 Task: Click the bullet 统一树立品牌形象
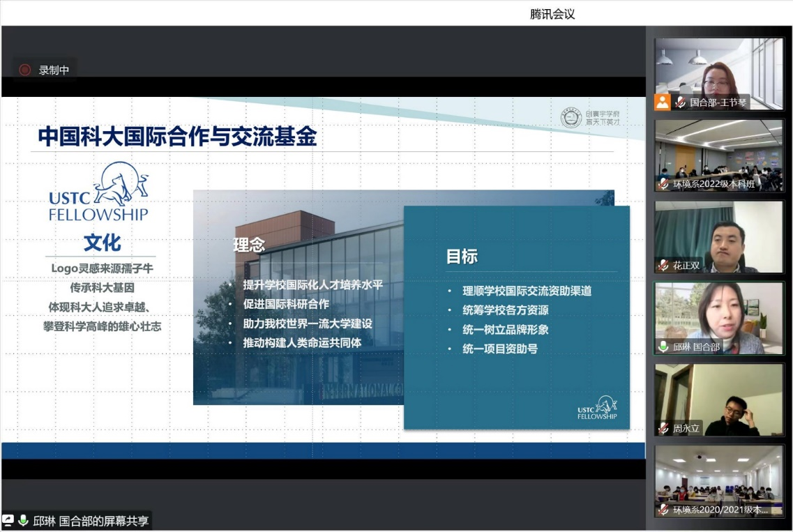click(505, 330)
